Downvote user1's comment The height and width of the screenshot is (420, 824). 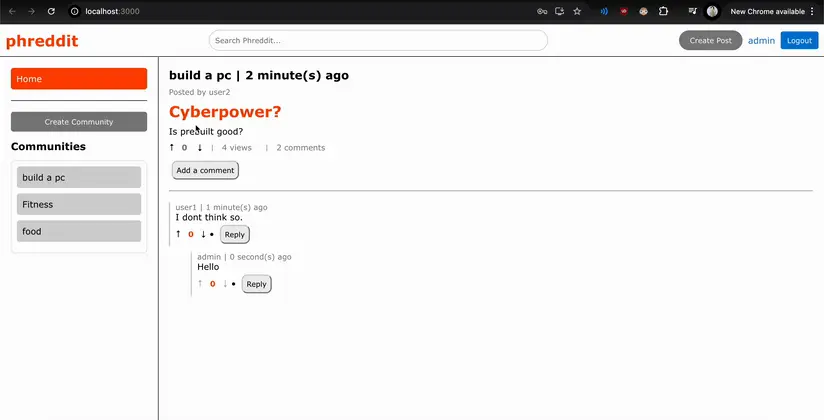203,234
